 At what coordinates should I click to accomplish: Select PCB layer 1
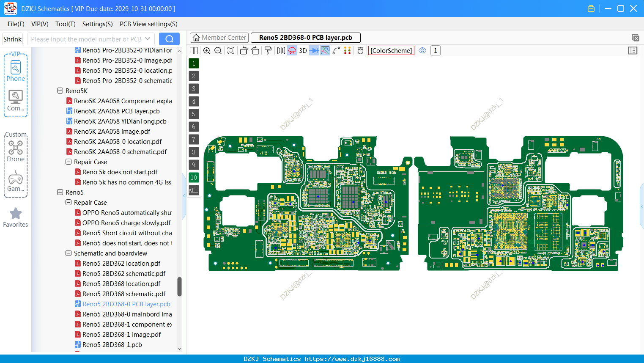(x=194, y=63)
